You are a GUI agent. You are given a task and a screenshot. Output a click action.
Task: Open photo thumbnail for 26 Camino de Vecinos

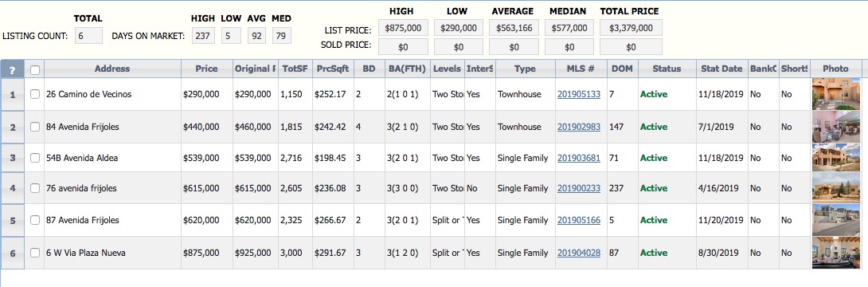pos(835,94)
